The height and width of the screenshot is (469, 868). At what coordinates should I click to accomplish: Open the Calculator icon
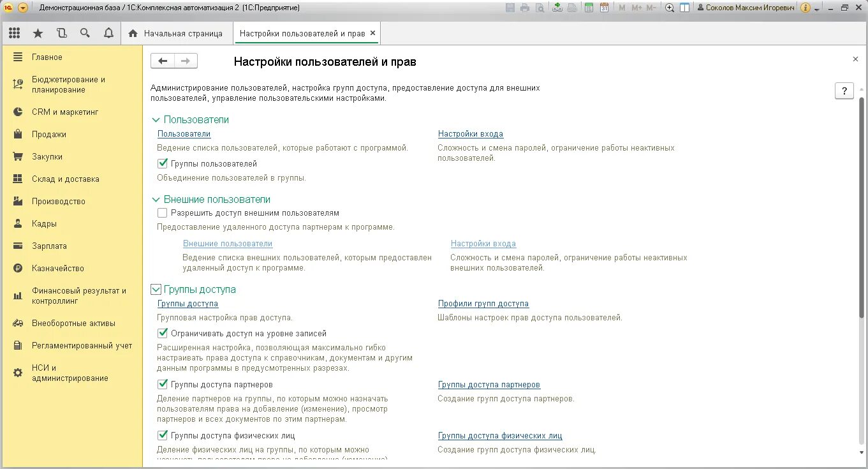588,8
